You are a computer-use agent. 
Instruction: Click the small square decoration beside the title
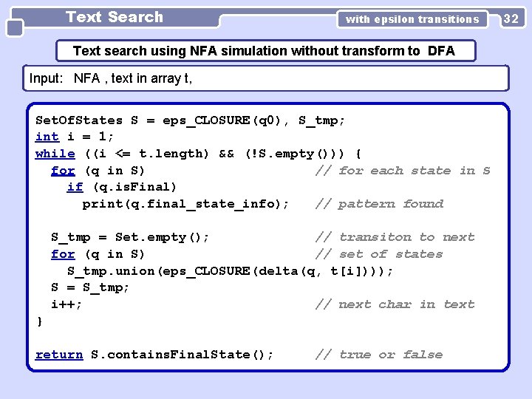click(15, 28)
